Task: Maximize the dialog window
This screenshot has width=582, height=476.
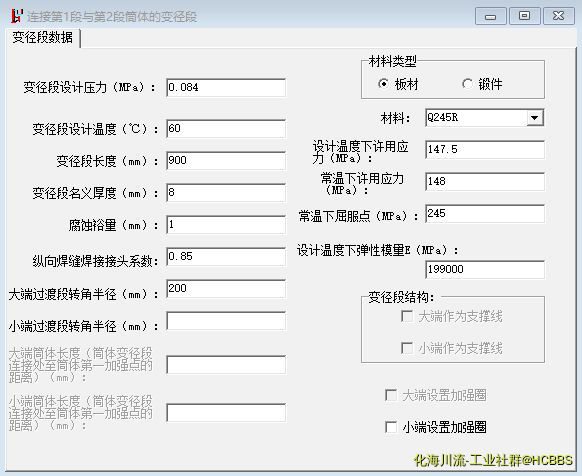Action: point(524,16)
